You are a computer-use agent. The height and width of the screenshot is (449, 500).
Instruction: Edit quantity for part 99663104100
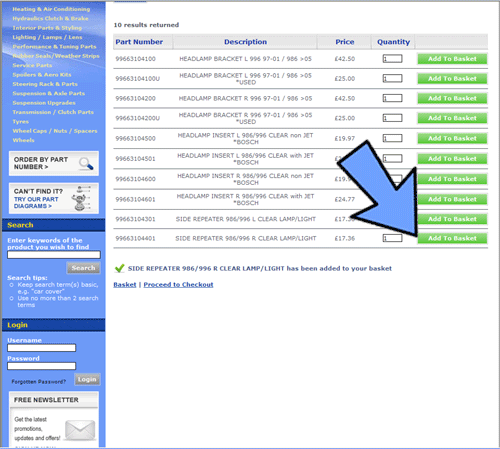(x=392, y=59)
